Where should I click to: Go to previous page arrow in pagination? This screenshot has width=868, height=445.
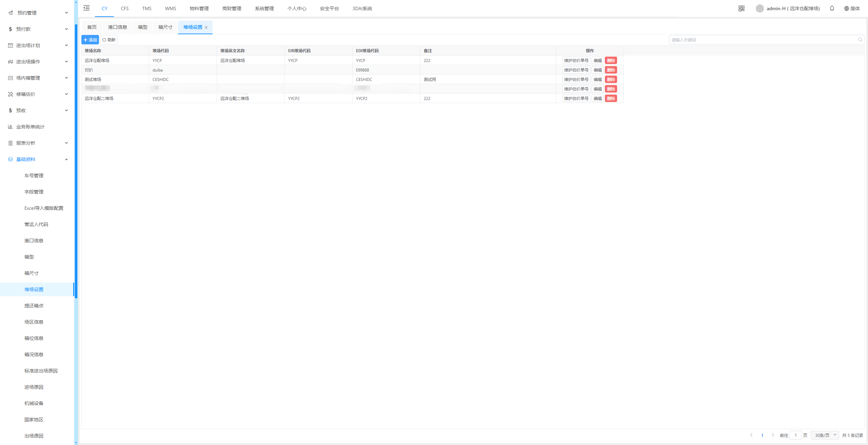pyautogui.click(x=751, y=435)
